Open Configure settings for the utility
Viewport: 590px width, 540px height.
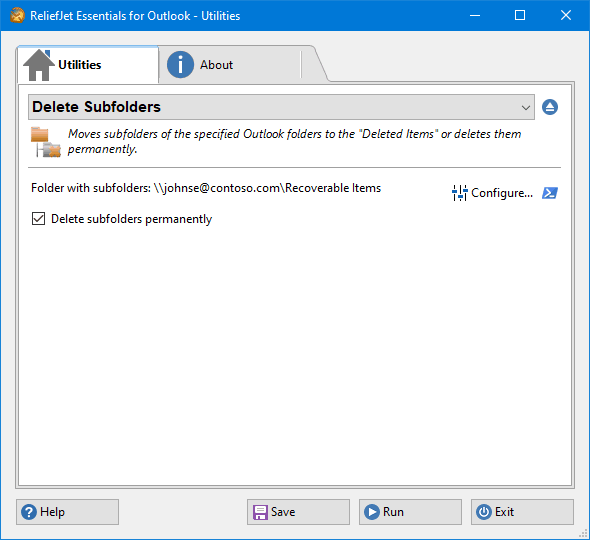493,193
